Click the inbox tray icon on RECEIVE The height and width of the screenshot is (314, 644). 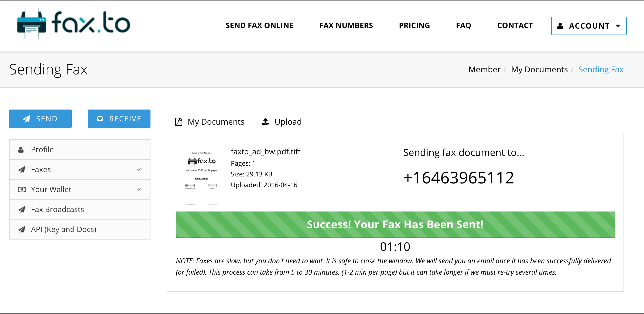(x=100, y=119)
